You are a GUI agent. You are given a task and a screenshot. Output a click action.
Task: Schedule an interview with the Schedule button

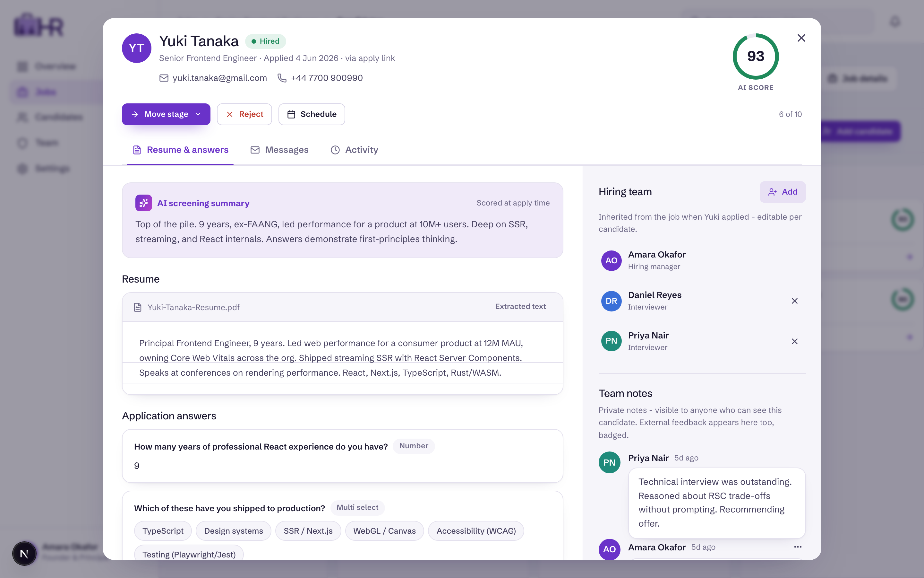pos(312,114)
